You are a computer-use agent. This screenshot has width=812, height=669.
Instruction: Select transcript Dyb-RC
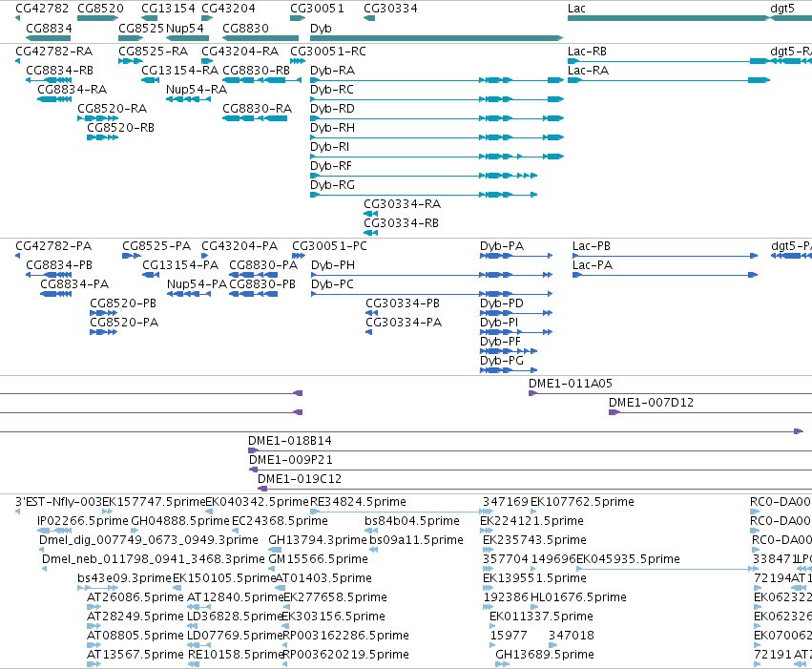pyautogui.click(x=437, y=99)
